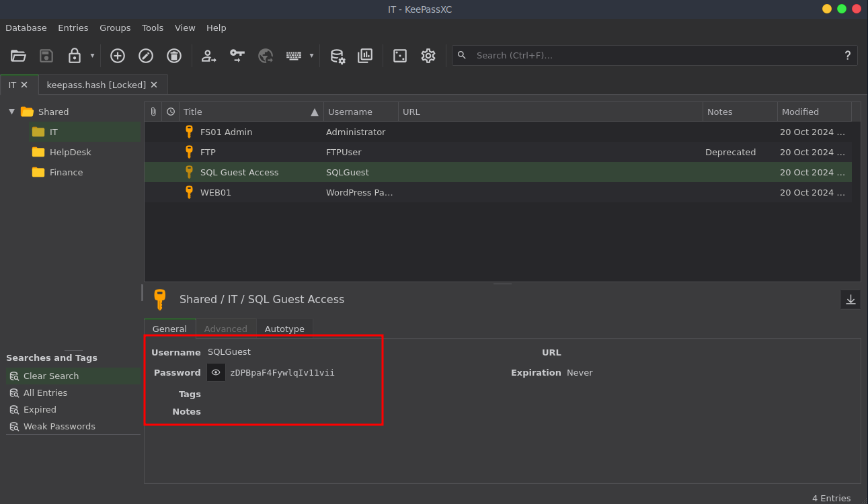Click the save database toolbar icon

46,56
